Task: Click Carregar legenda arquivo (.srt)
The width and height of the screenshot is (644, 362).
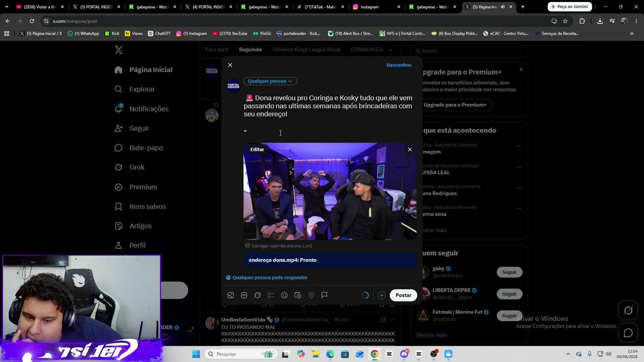Action: pyautogui.click(x=279, y=246)
